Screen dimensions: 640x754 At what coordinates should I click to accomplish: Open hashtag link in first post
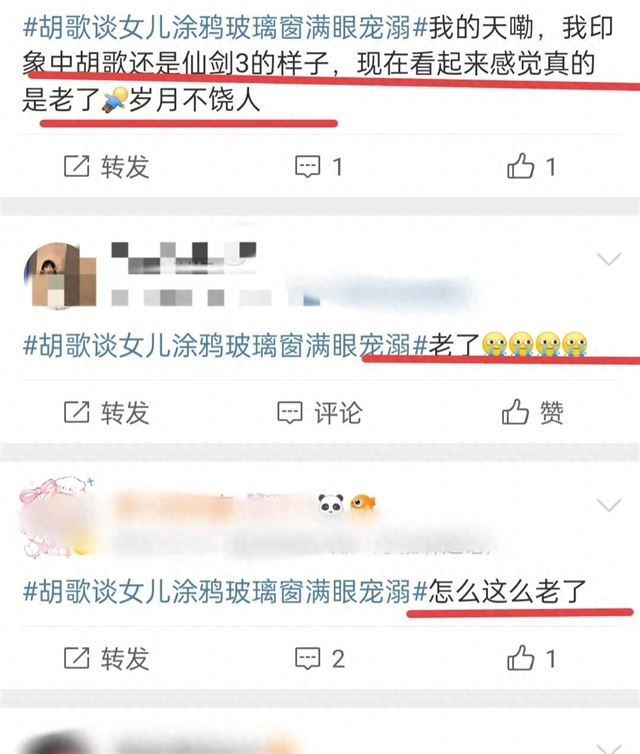click(x=225, y=27)
